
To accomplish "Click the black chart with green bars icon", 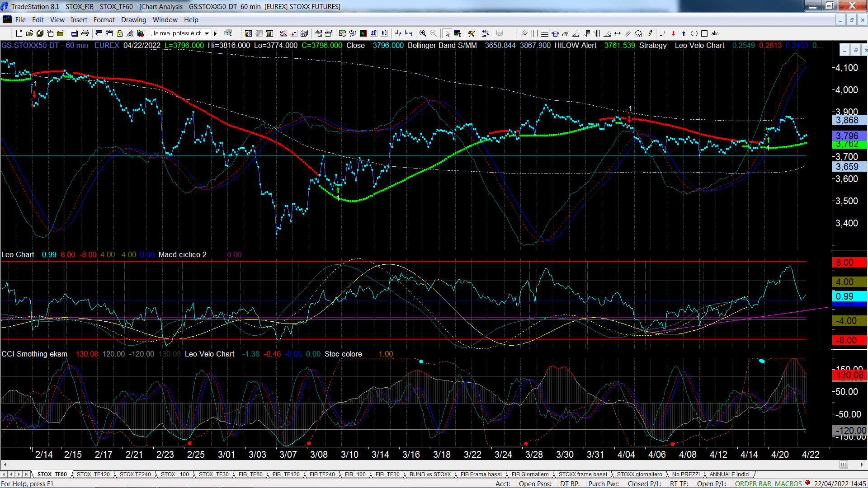I will click(363, 33).
